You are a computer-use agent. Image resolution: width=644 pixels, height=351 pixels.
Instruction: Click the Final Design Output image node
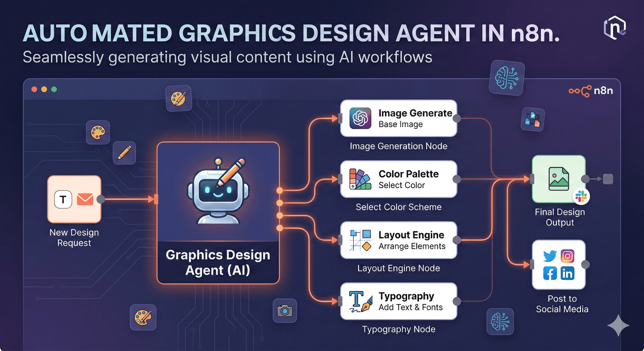pyautogui.click(x=559, y=179)
